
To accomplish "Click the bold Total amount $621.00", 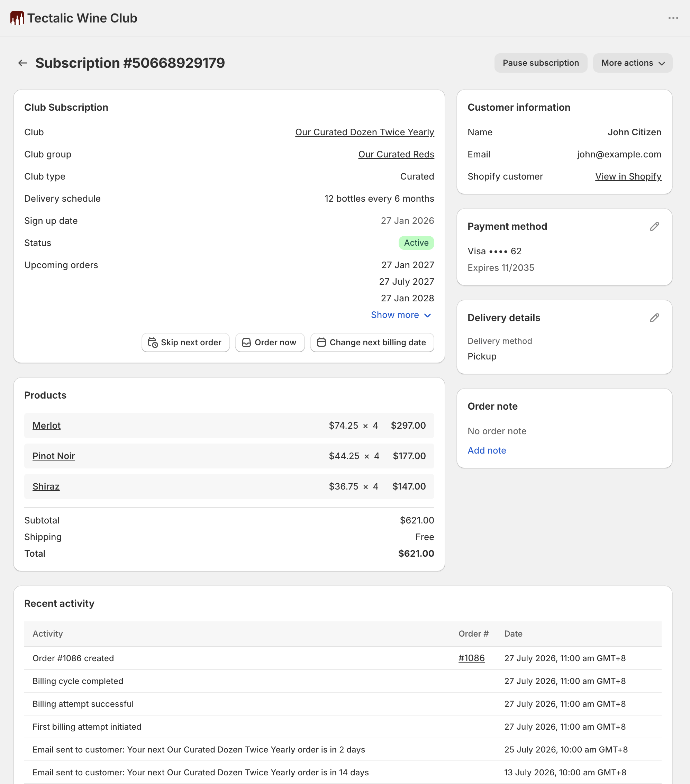I will [x=416, y=554].
